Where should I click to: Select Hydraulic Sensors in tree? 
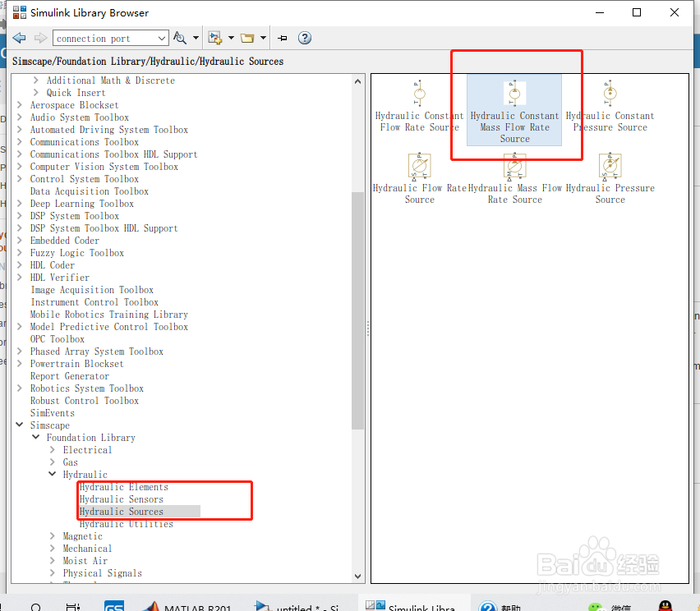coord(121,499)
